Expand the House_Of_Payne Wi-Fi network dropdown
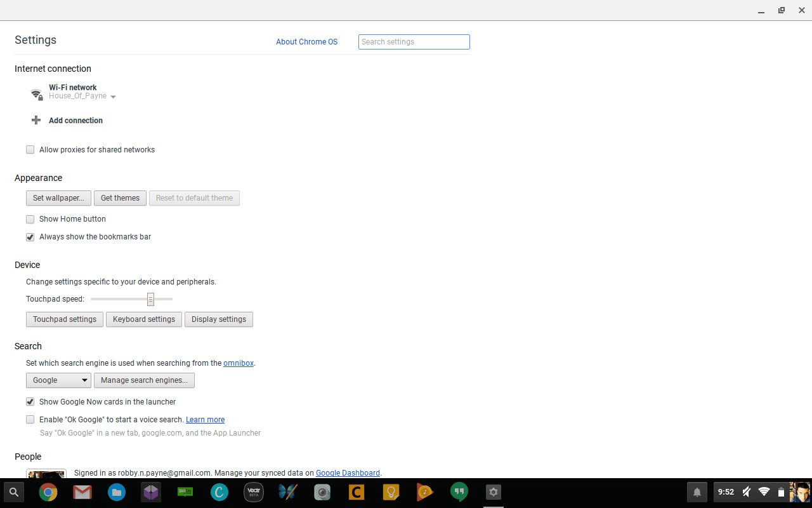 [113, 97]
